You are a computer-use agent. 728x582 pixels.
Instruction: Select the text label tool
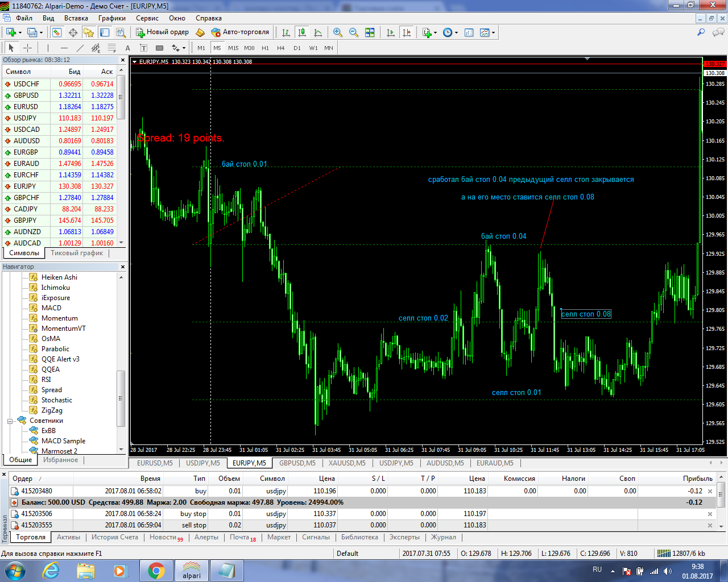click(127, 48)
